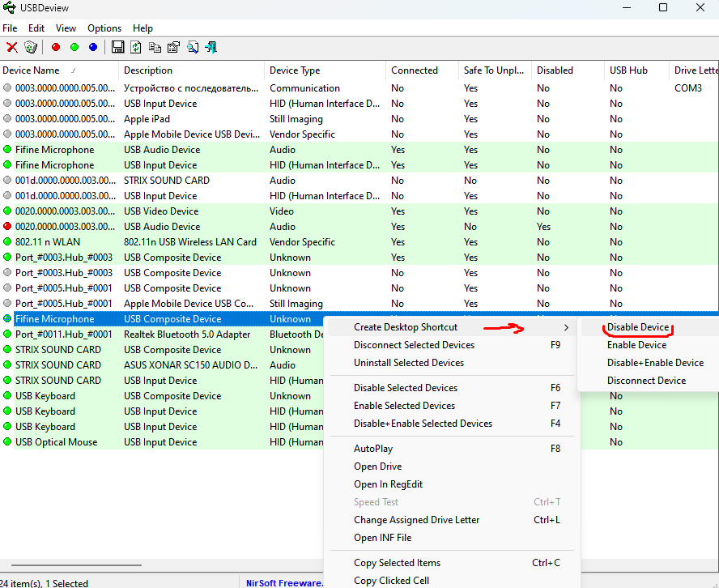Click the USBDeview app icon in title bar
Image resolution: width=719 pixels, height=588 pixels.
point(9,8)
